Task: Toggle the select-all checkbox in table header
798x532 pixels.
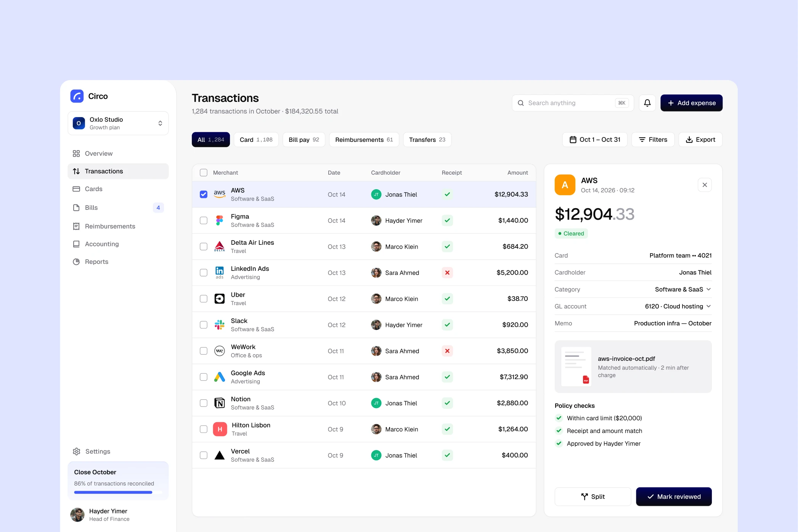Action: (x=204, y=173)
